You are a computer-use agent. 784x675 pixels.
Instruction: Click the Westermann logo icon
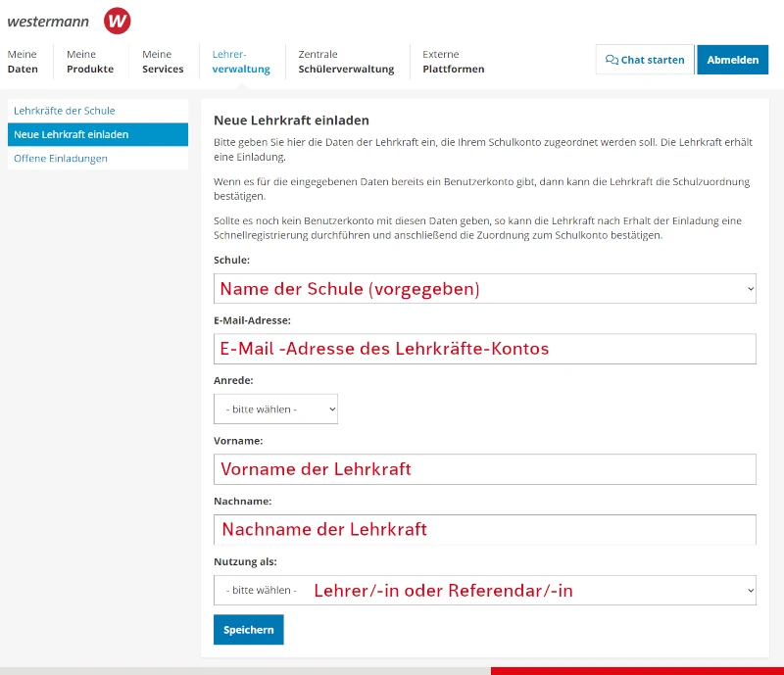pos(117,21)
